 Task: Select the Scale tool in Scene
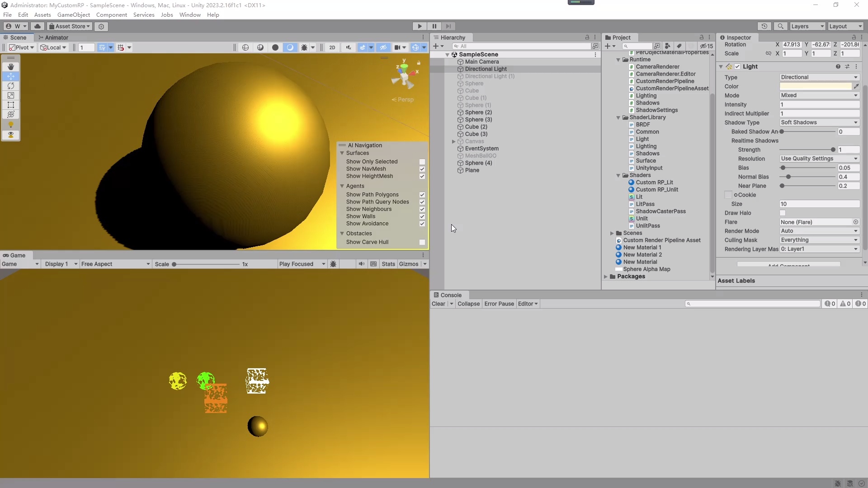11,95
